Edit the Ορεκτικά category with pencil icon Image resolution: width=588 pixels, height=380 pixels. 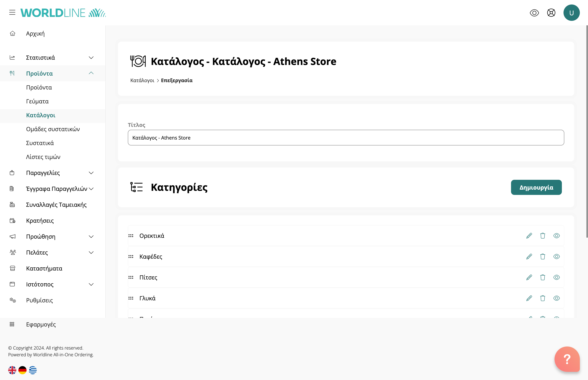[x=529, y=236]
